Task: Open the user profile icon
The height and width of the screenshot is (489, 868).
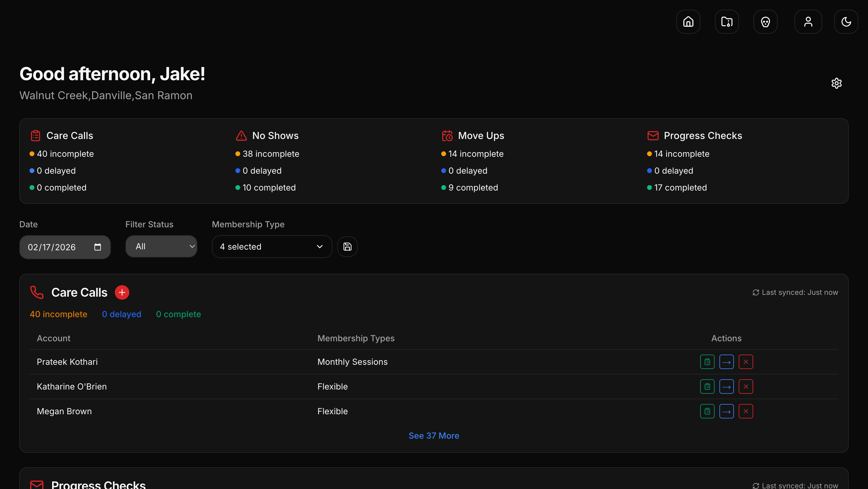Action: (x=808, y=22)
